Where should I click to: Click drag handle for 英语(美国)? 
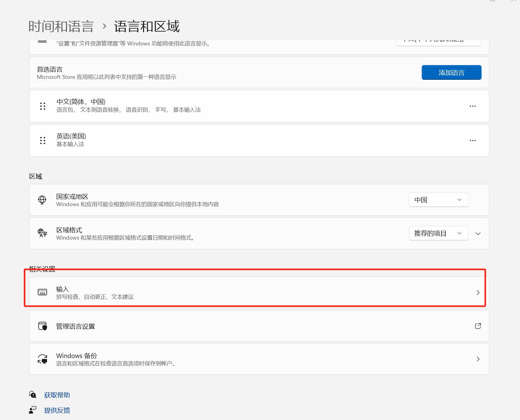click(43, 141)
